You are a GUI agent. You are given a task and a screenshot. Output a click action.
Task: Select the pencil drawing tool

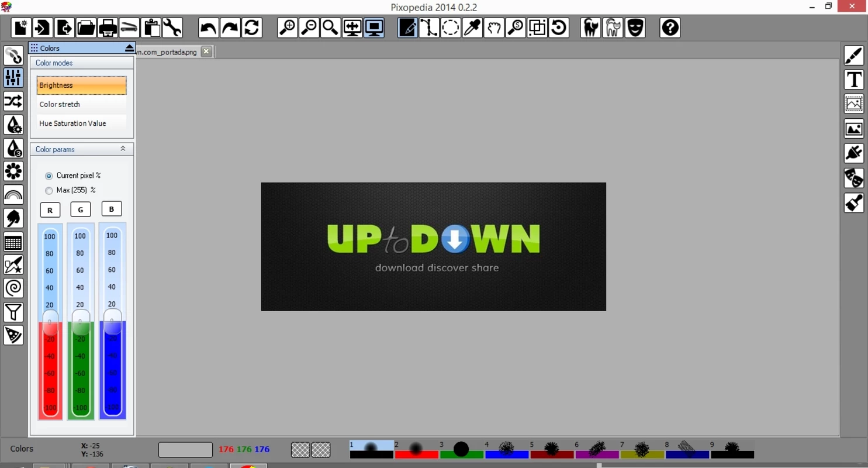(x=407, y=27)
